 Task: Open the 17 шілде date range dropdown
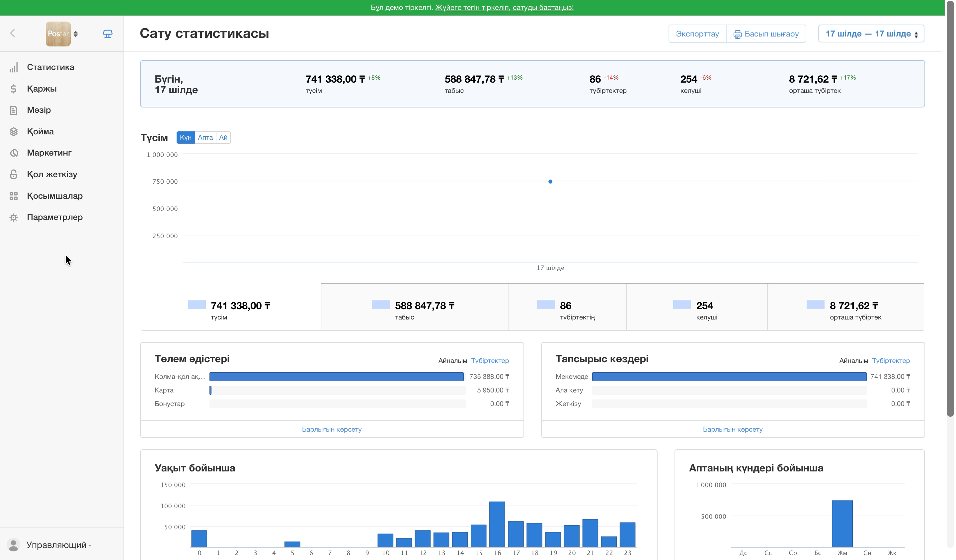tap(871, 34)
